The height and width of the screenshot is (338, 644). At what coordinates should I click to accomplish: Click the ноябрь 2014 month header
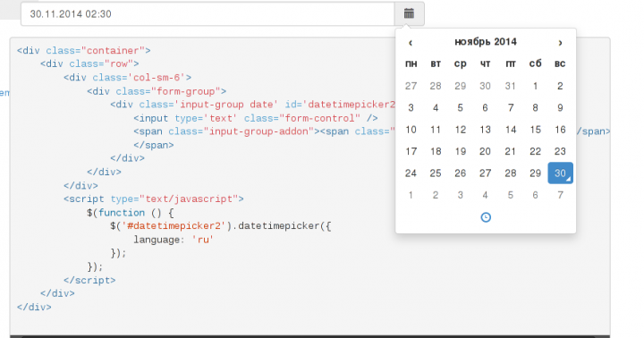pyautogui.click(x=486, y=42)
